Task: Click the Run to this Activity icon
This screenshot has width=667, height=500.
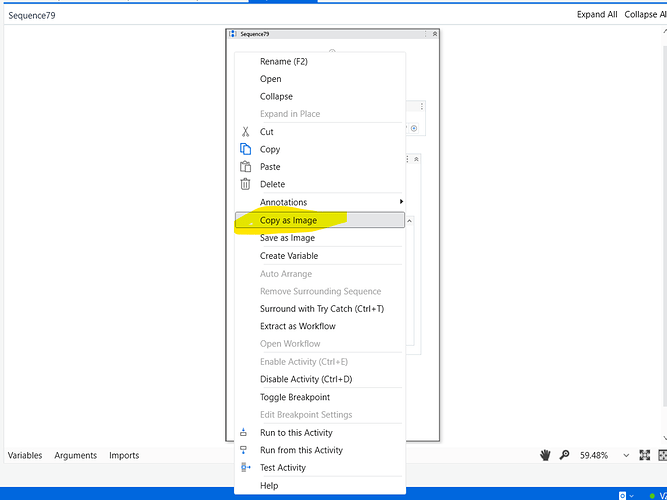Action: (x=243, y=432)
